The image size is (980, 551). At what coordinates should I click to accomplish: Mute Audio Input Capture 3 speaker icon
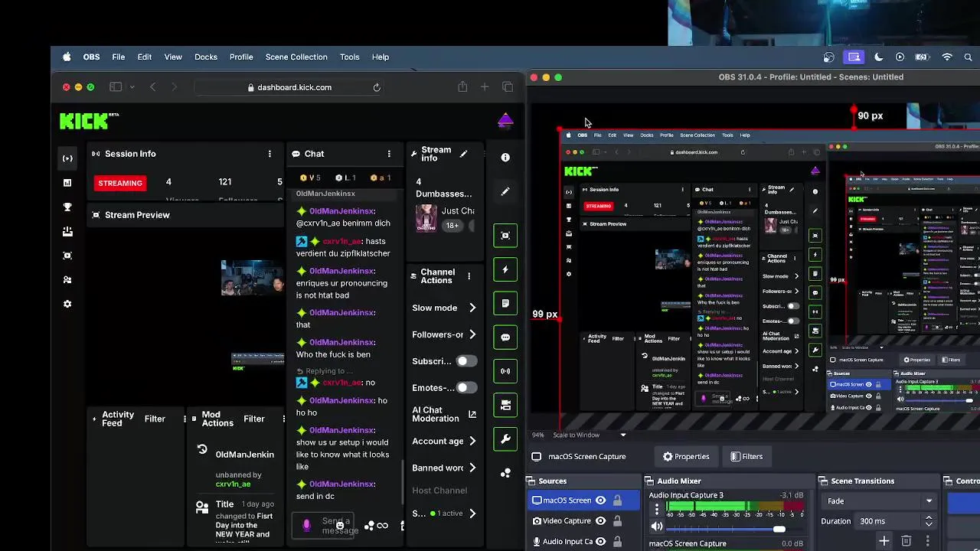coord(657,527)
